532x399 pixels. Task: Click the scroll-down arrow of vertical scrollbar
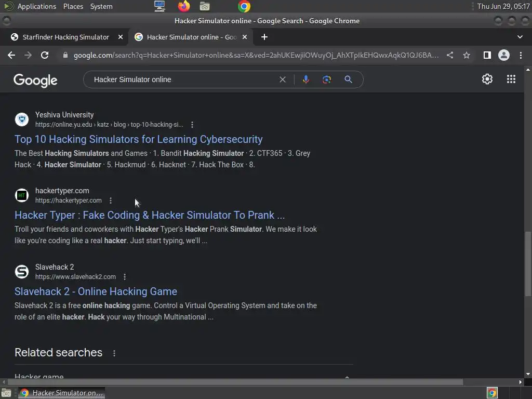tap(528, 374)
